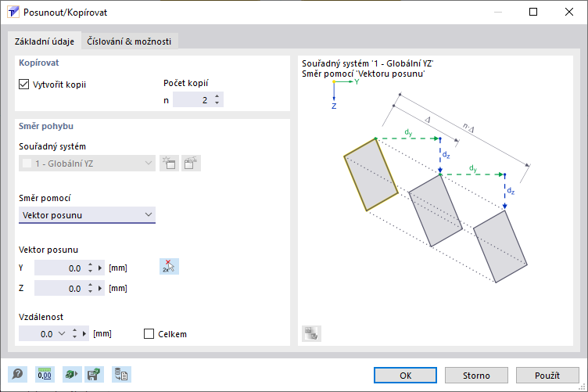This screenshot has width=588, height=392.
Task: Enable the Celkem checkbox
Action: (149, 334)
